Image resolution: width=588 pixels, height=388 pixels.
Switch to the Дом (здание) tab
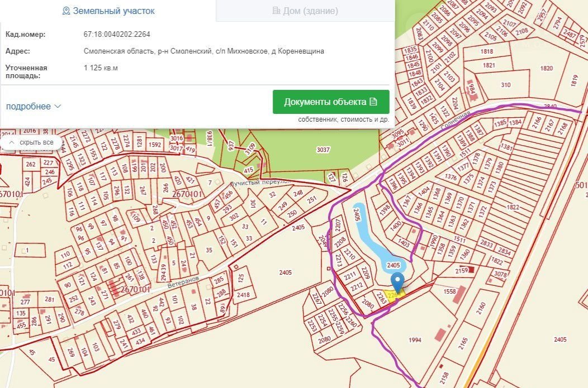tap(305, 11)
